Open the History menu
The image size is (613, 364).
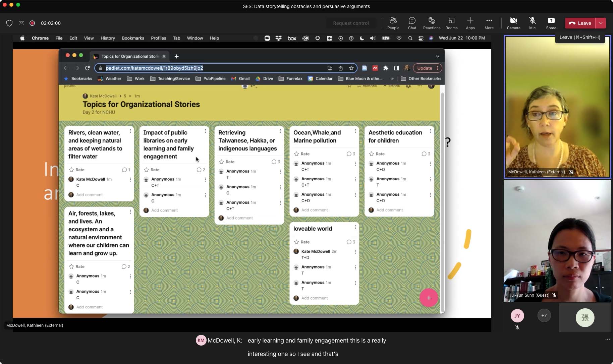(108, 38)
